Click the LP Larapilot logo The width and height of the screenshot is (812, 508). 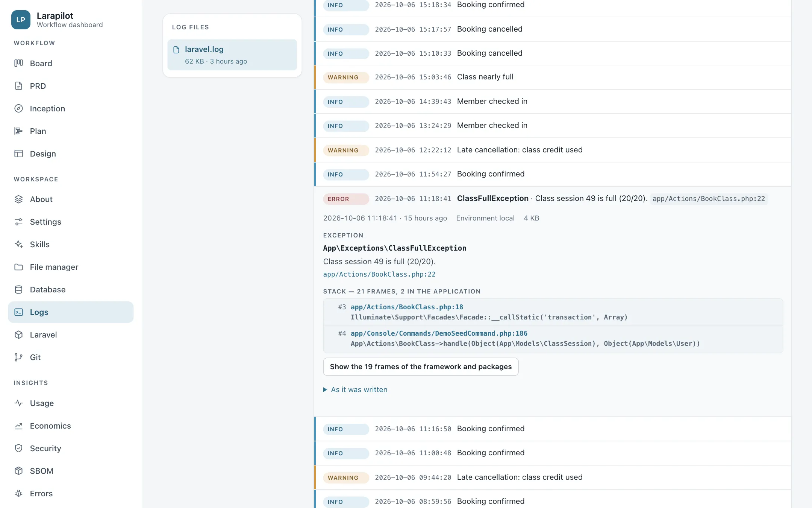21,20
